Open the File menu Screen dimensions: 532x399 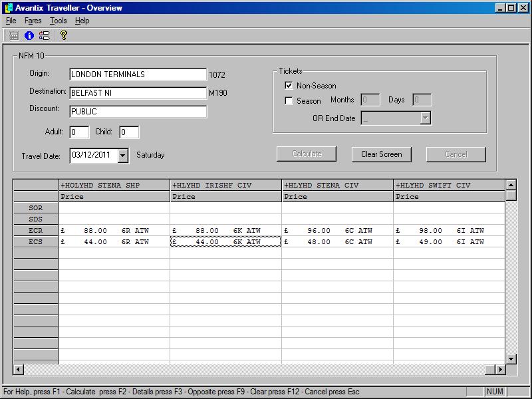click(x=11, y=21)
